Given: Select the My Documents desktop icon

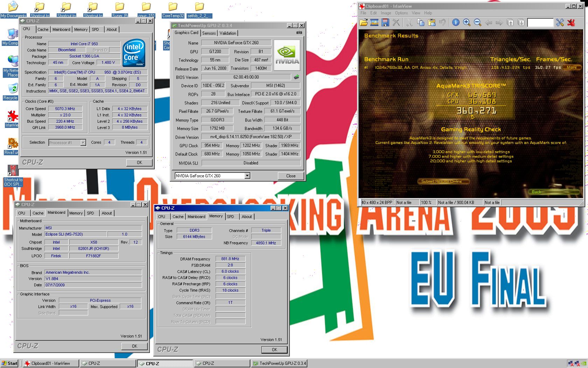Looking at the screenshot, I should [x=13, y=9].
